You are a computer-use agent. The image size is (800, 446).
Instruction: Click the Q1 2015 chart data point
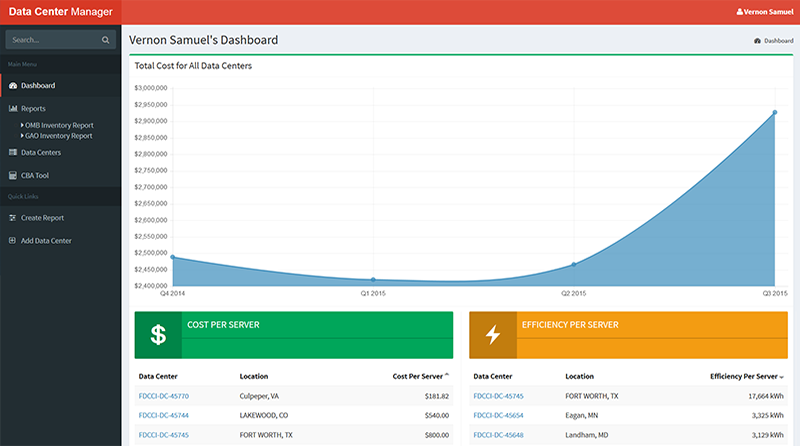click(373, 280)
